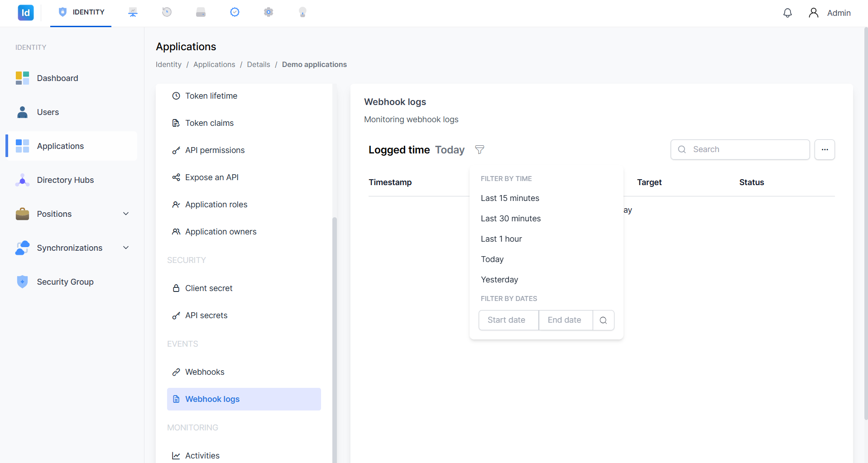Click Applications breadcrumb link
The height and width of the screenshot is (463, 868).
point(214,64)
